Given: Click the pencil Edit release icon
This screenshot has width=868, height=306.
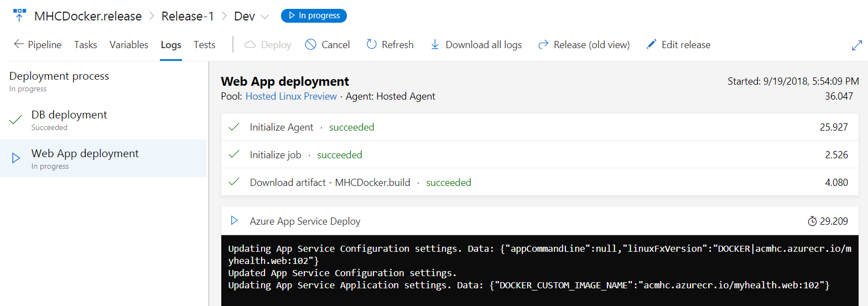Looking at the screenshot, I should [x=652, y=44].
